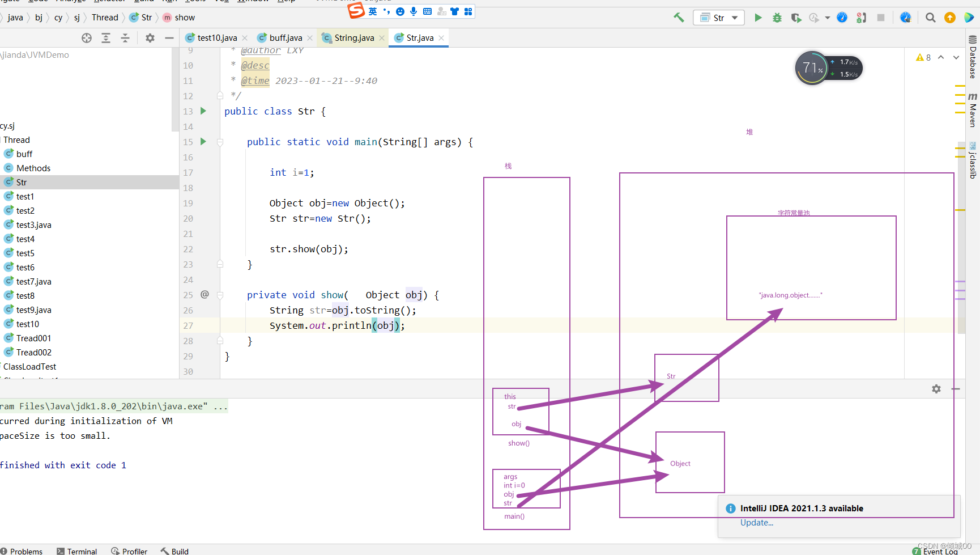Open the Database tool window
The height and width of the screenshot is (555, 980).
click(973, 57)
